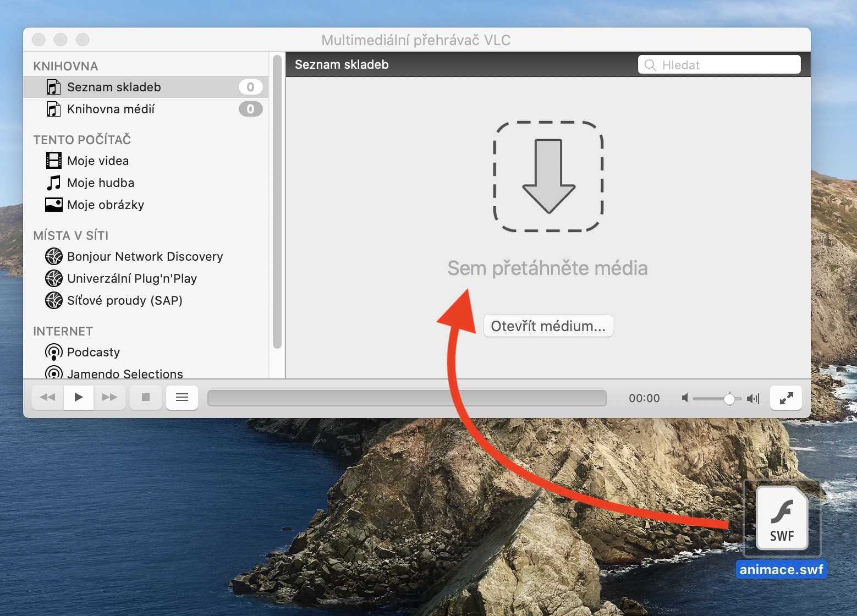Click the Univerzální Plug'n'Play globe icon
Image resolution: width=857 pixels, height=616 pixels.
pyautogui.click(x=54, y=278)
